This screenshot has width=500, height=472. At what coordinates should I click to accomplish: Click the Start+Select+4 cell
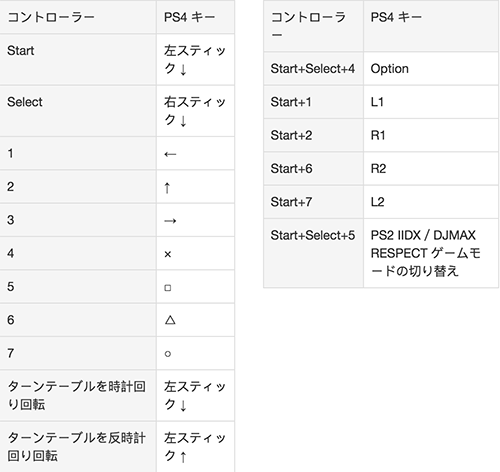tap(313, 69)
